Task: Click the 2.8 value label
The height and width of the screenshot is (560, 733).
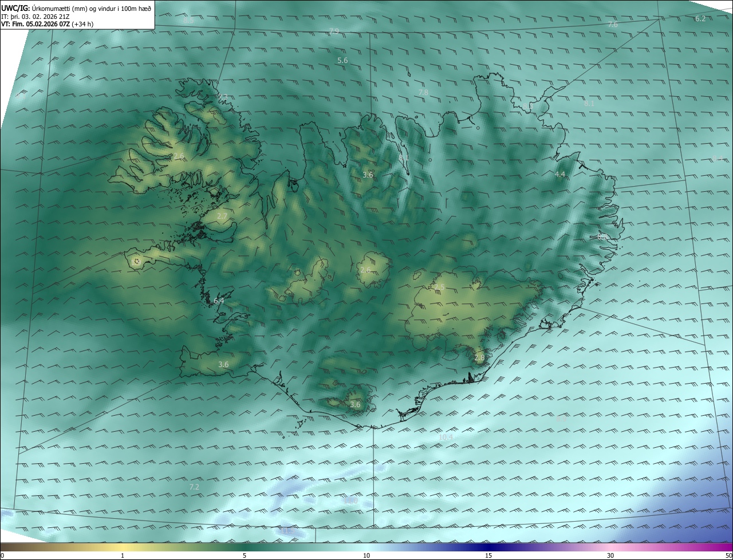Action: coord(479,358)
